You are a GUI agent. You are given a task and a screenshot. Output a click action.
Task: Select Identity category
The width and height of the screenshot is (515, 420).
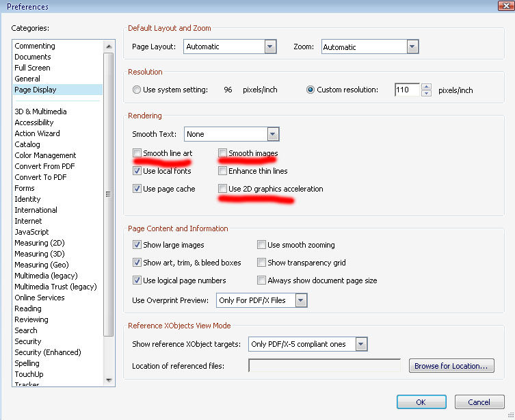coord(27,199)
